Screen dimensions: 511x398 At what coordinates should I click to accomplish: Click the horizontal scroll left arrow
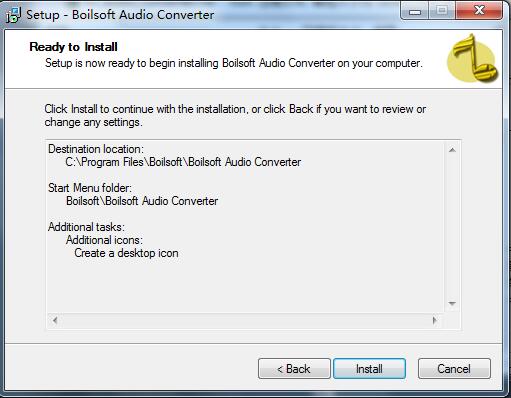(x=55, y=320)
